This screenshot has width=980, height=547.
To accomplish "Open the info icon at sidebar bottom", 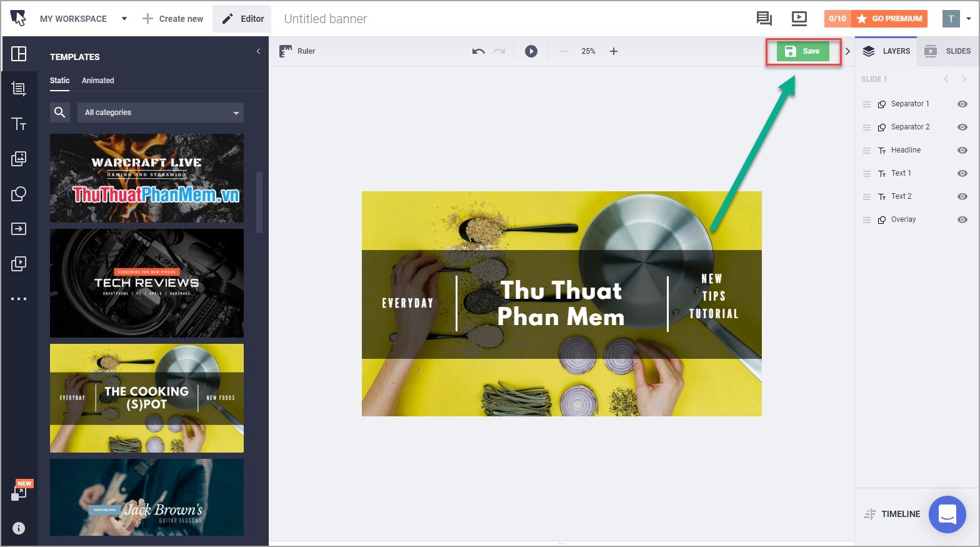I will tap(19, 528).
